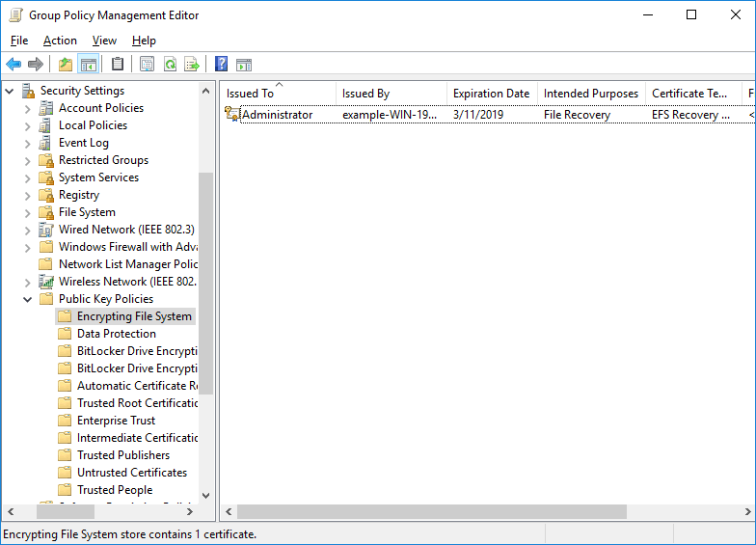Go up one level with folder icon
The height and width of the screenshot is (545, 756).
pos(66,64)
